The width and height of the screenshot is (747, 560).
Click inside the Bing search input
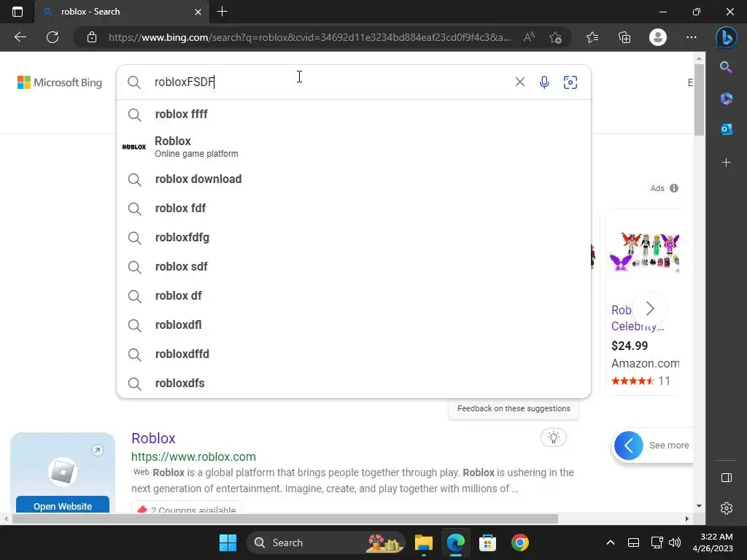pos(329,82)
